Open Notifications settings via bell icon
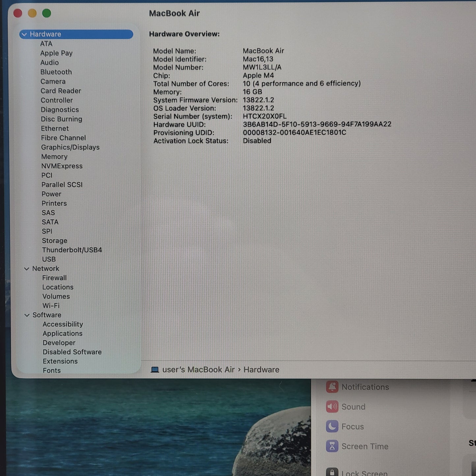Viewport: 476px width, 476px height. click(x=333, y=387)
